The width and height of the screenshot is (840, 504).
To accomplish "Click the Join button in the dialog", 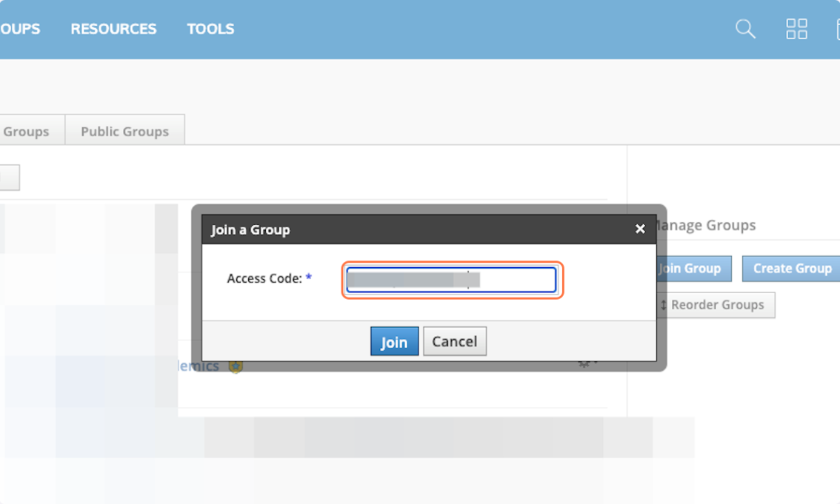I will tap(394, 341).
